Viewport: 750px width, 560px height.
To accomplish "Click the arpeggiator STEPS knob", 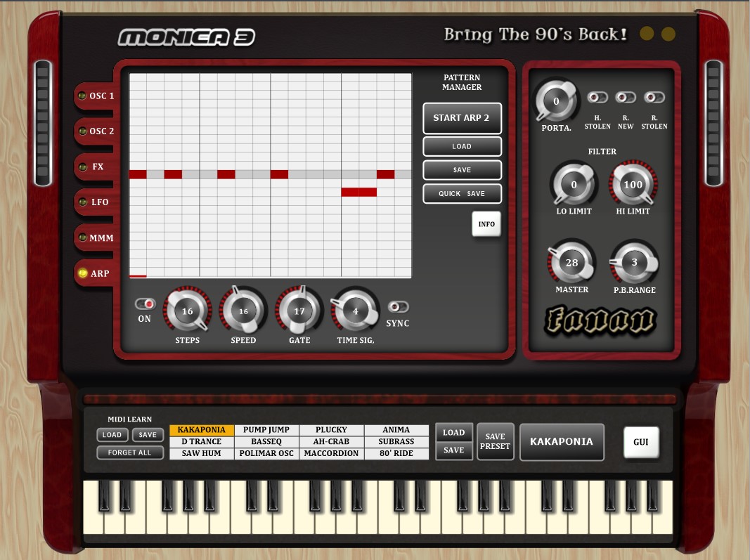I will click(187, 312).
